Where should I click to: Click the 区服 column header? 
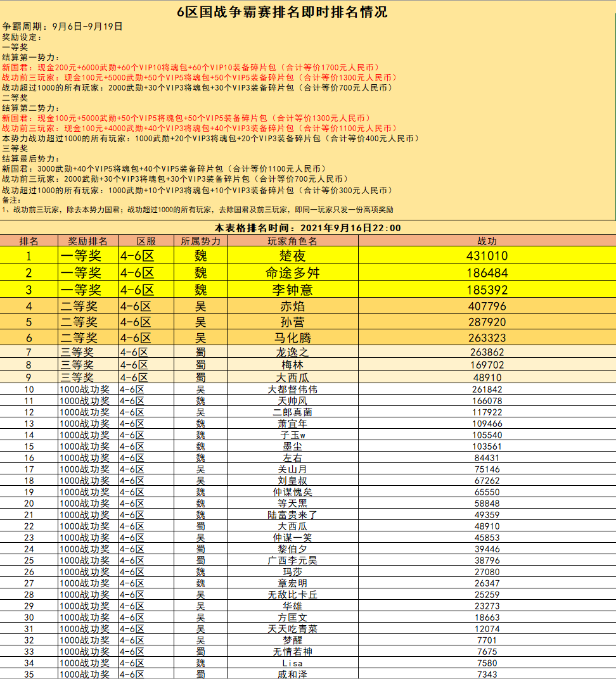click(x=146, y=241)
